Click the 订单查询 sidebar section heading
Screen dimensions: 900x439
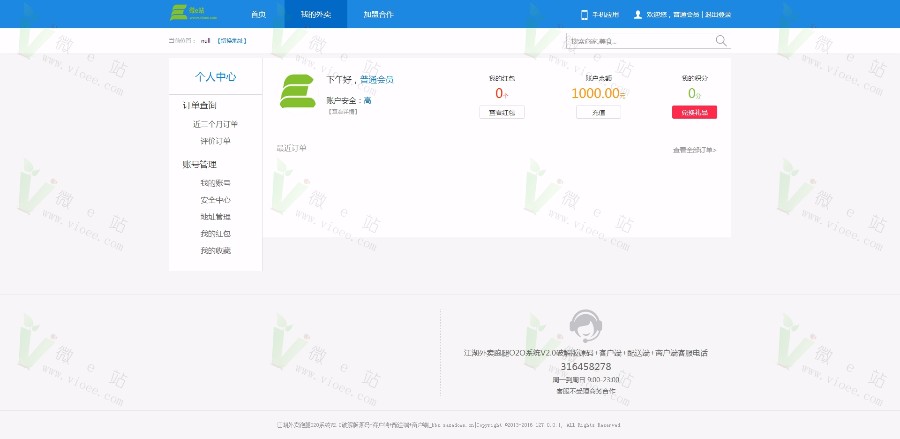199,106
